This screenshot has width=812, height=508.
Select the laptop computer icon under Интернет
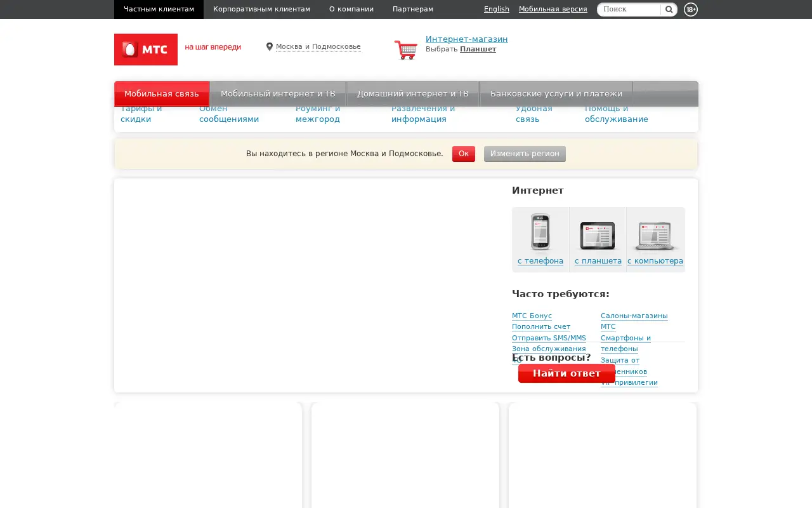click(x=655, y=236)
